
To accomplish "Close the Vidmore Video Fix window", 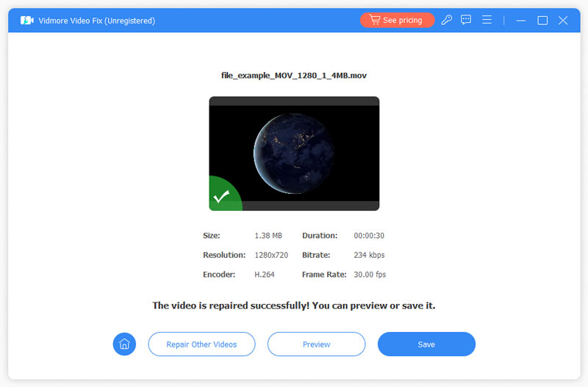I will [x=563, y=21].
